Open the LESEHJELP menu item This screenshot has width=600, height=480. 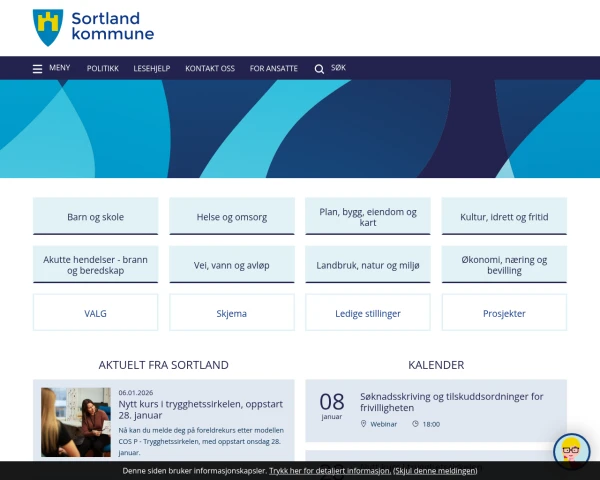click(152, 69)
